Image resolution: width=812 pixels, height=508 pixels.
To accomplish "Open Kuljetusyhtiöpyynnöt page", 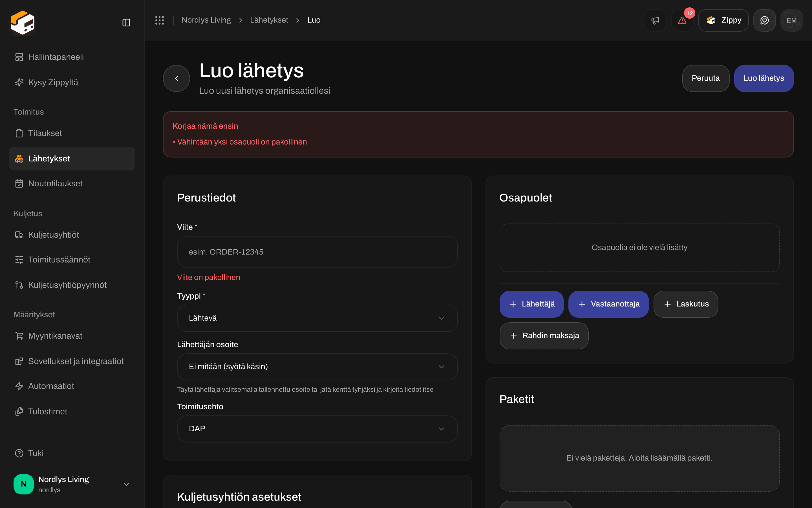I will click(72, 285).
